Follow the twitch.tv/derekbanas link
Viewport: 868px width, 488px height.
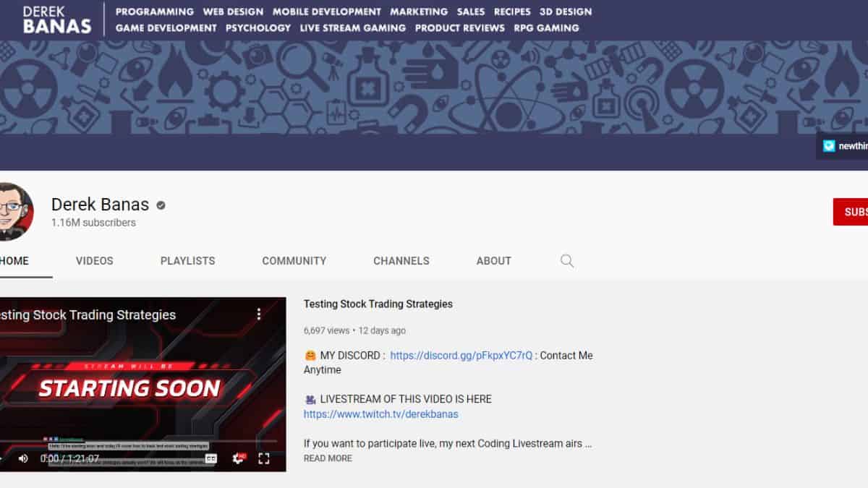coord(380,414)
